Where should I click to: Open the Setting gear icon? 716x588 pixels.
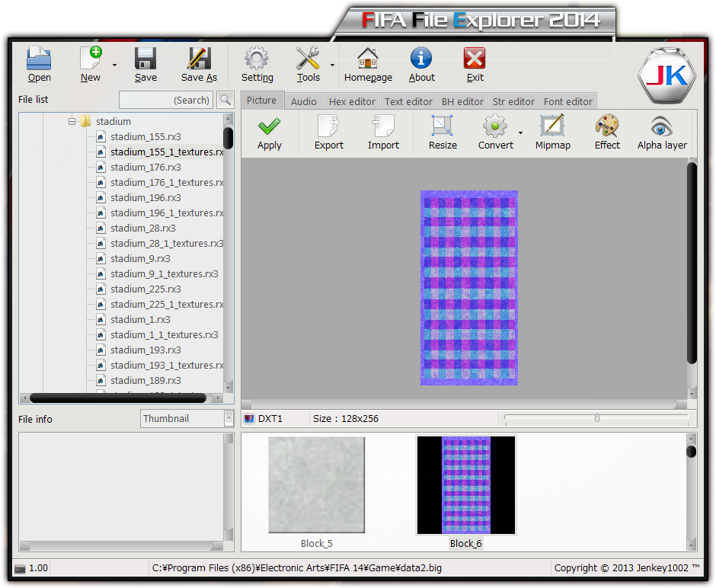(x=257, y=59)
